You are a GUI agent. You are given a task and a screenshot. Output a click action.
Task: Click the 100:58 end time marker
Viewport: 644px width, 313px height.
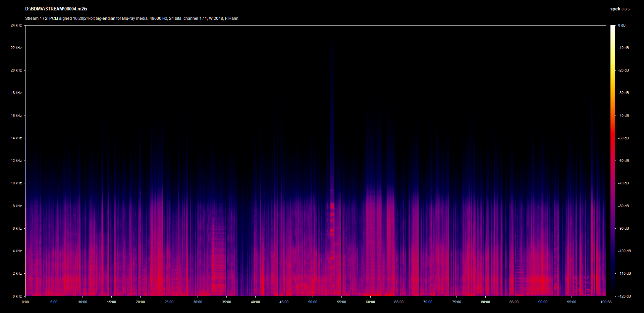point(606,302)
